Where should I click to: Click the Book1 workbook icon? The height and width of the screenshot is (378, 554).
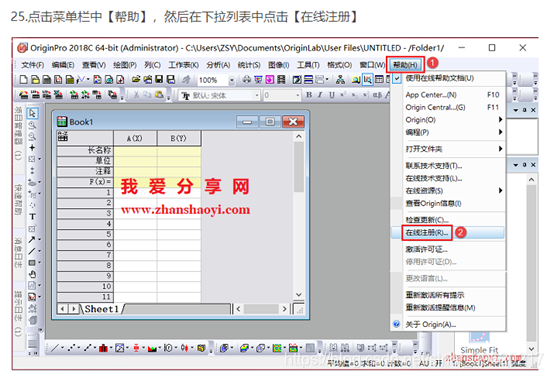[62, 122]
